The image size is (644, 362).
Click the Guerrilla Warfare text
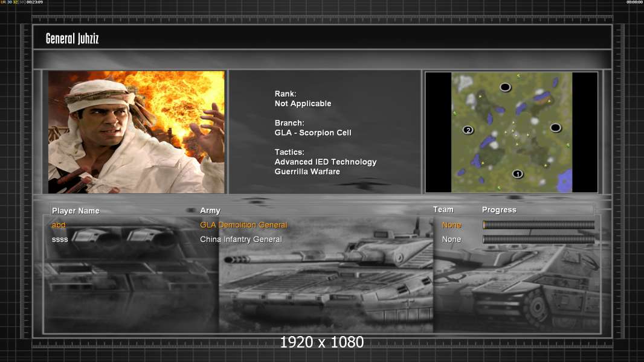(308, 172)
